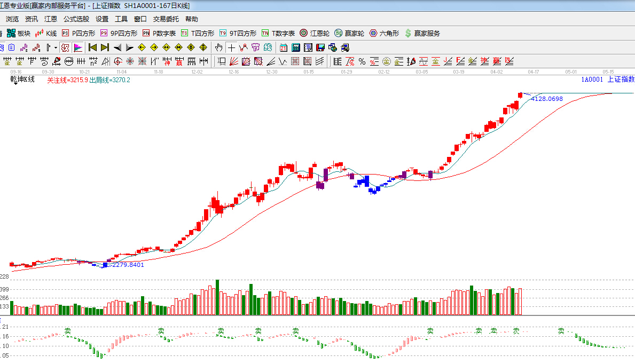
Task: Toggle the crosshair cursor mode
Action: click(x=231, y=48)
